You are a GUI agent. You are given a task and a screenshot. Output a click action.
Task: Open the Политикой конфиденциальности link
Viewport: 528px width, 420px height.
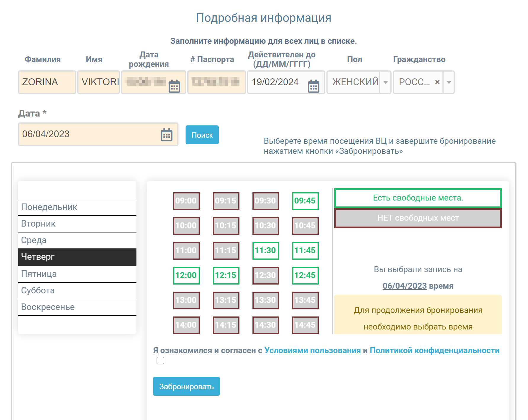coord(435,350)
